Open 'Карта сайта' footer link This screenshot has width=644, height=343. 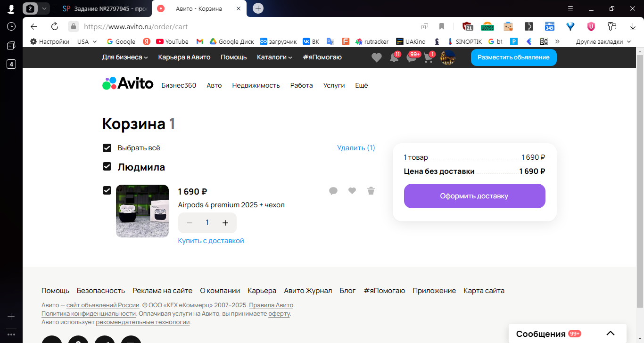484,291
